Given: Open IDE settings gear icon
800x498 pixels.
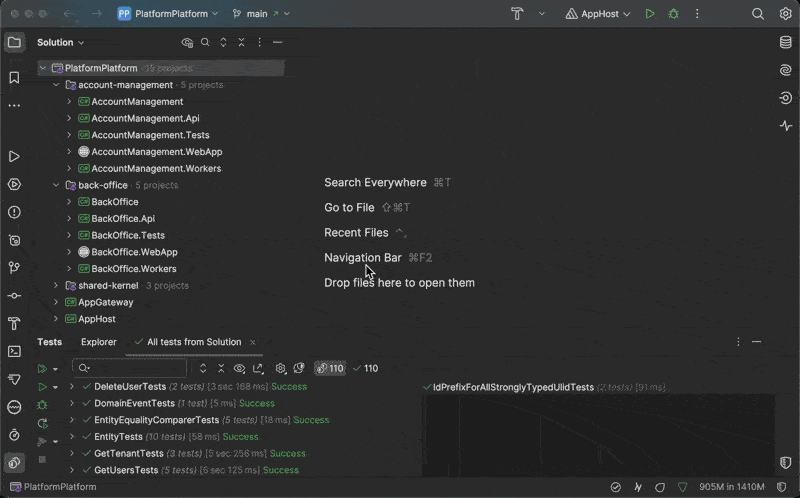Looking at the screenshot, I should [786, 14].
